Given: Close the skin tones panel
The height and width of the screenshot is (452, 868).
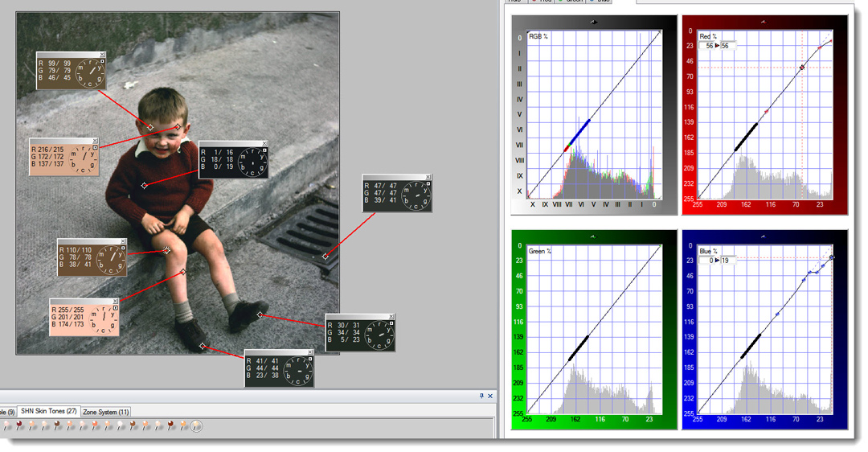Looking at the screenshot, I should click(x=490, y=396).
